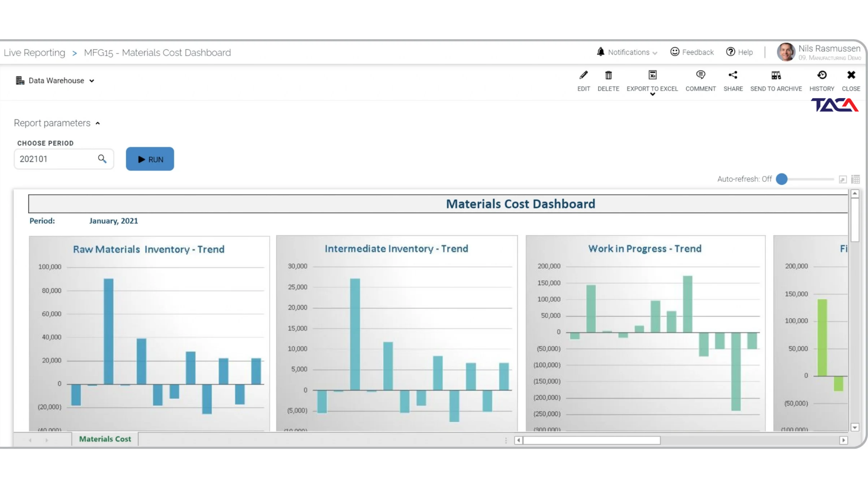Viewport: 868px width, 488px height.
Task: Click the Work in Progress - Trend title
Action: pyautogui.click(x=645, y=249)
